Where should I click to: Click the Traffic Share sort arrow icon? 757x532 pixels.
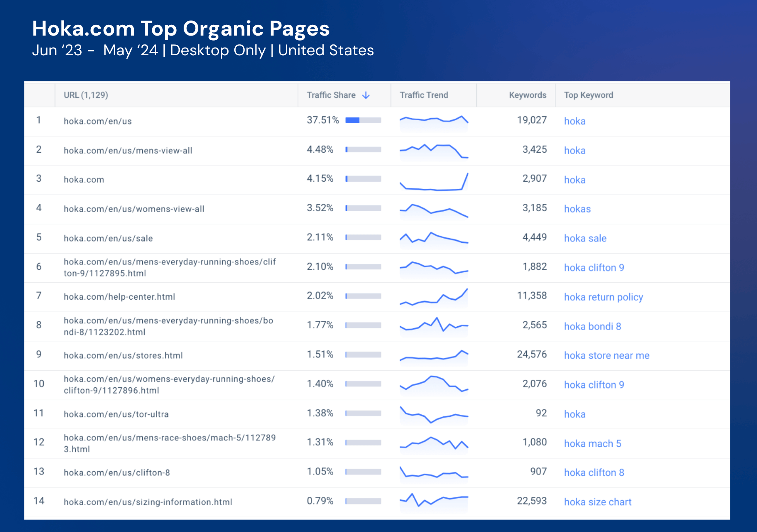366,95
